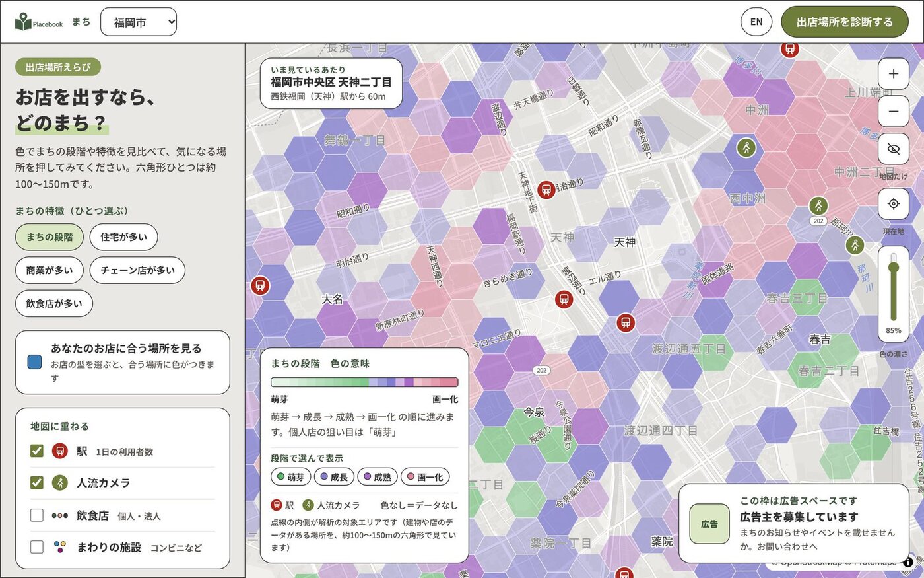Click the 出店場所を診断する button
The width and height of the screenshot is (924, 578).
pos(844,22)
